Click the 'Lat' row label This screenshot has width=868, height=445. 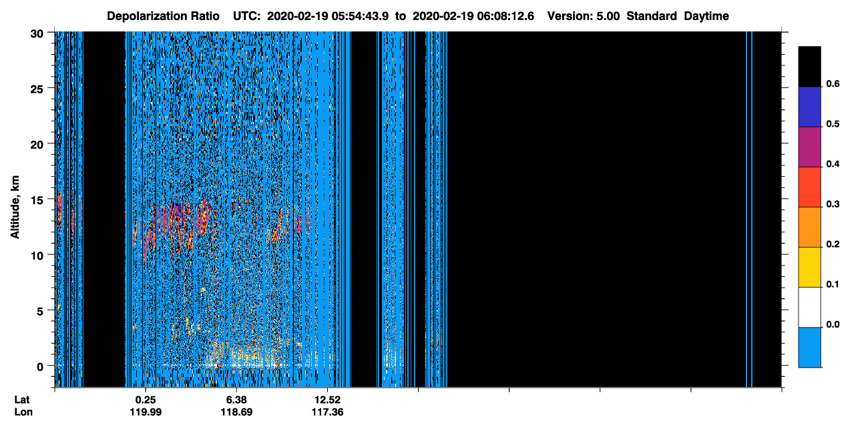coord(22,400)
